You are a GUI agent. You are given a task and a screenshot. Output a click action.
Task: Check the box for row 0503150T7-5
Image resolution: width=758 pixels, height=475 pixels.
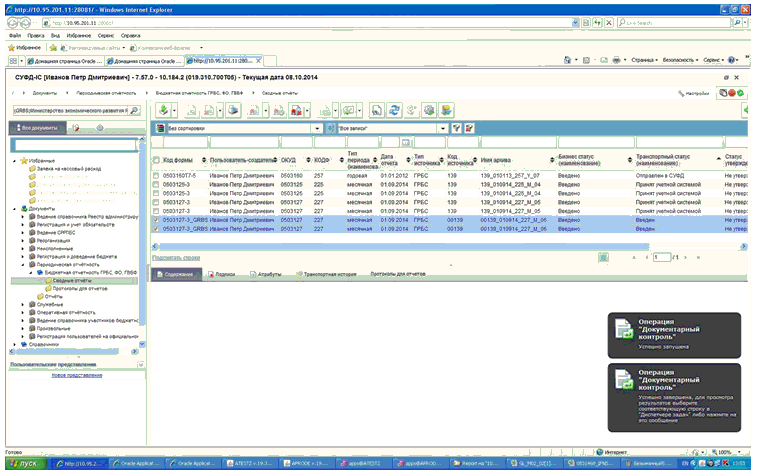156,175
